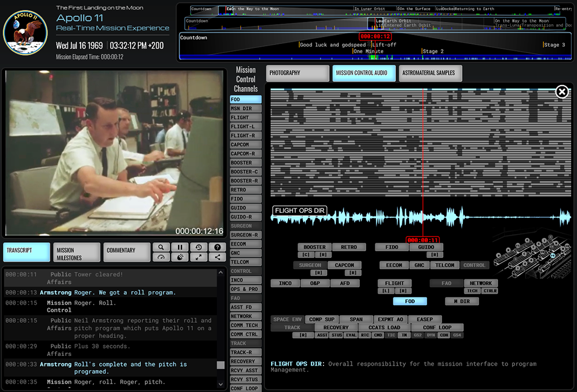Click the flashlight icon button
The image size is (577, 392).
click(180, 257)
